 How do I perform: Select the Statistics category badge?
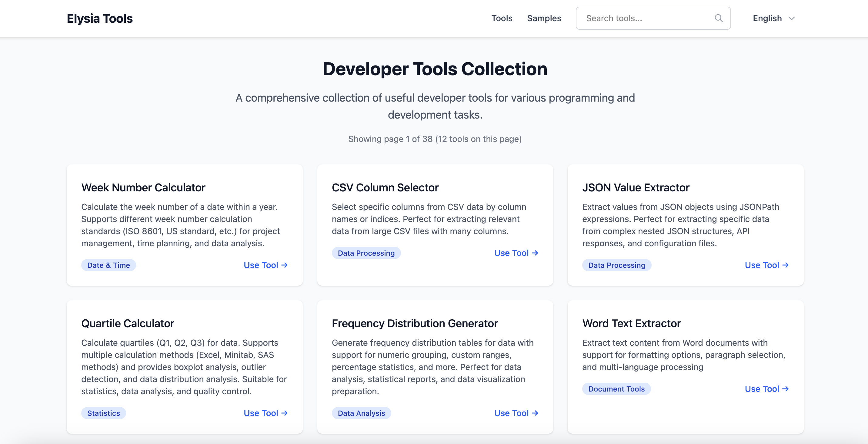click(103, 413)
